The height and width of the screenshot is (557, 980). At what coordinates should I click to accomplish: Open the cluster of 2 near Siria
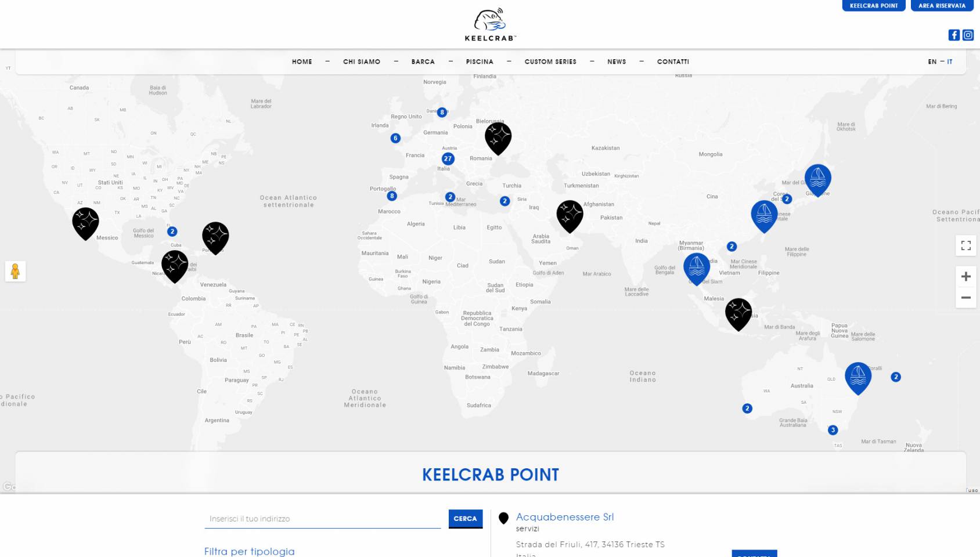pyautogui.click(x=505, y=201)
